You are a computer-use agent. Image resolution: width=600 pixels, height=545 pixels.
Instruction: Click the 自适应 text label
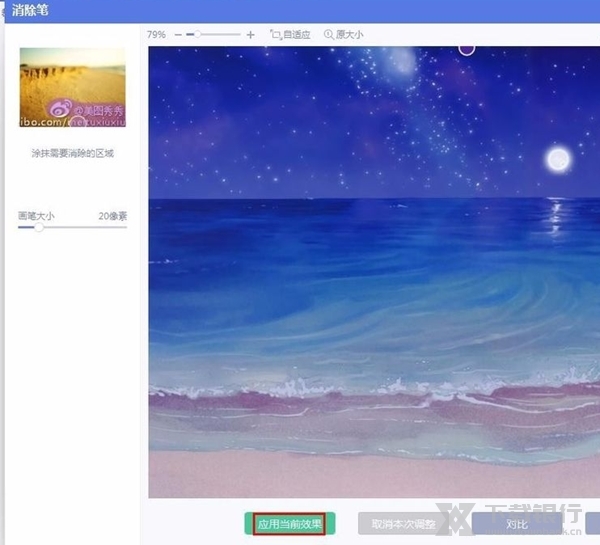297,35
